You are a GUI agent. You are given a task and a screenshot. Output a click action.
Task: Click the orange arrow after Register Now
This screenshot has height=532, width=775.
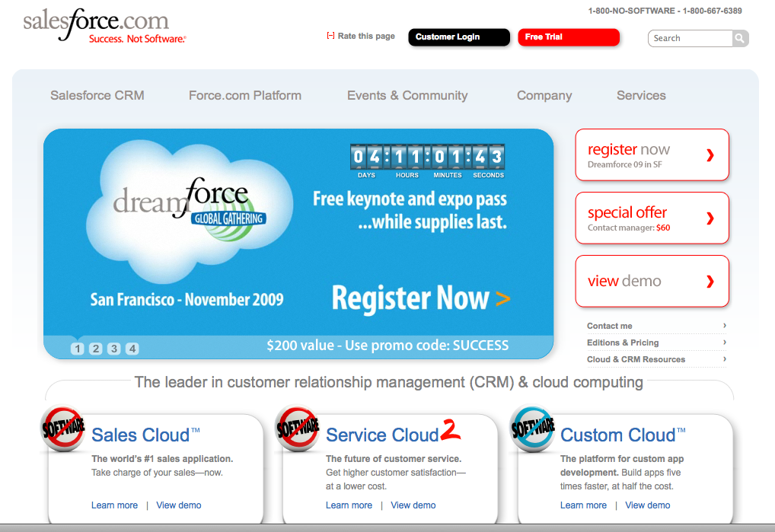point(502,298)
